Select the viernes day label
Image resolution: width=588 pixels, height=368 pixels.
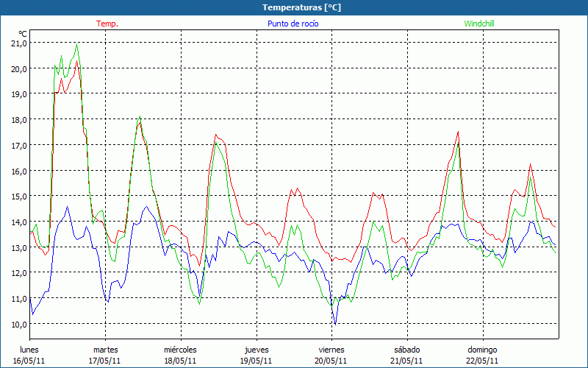[x=331, y=350]
